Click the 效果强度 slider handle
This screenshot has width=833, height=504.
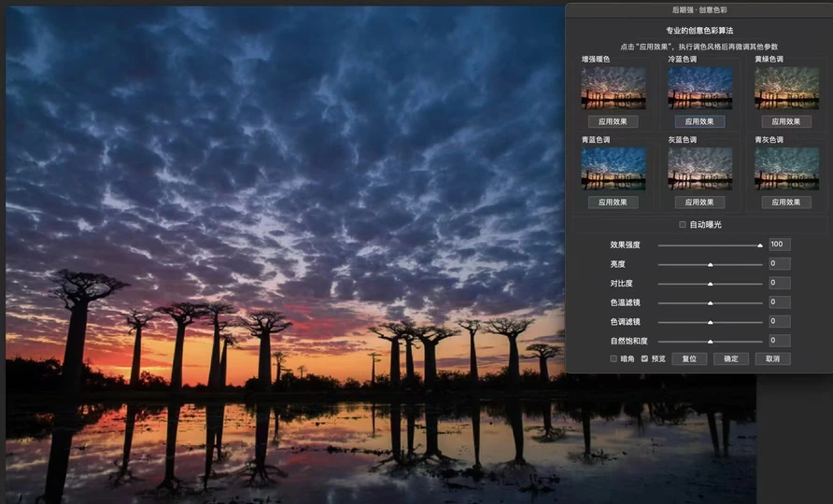click(x=759, y=245)
